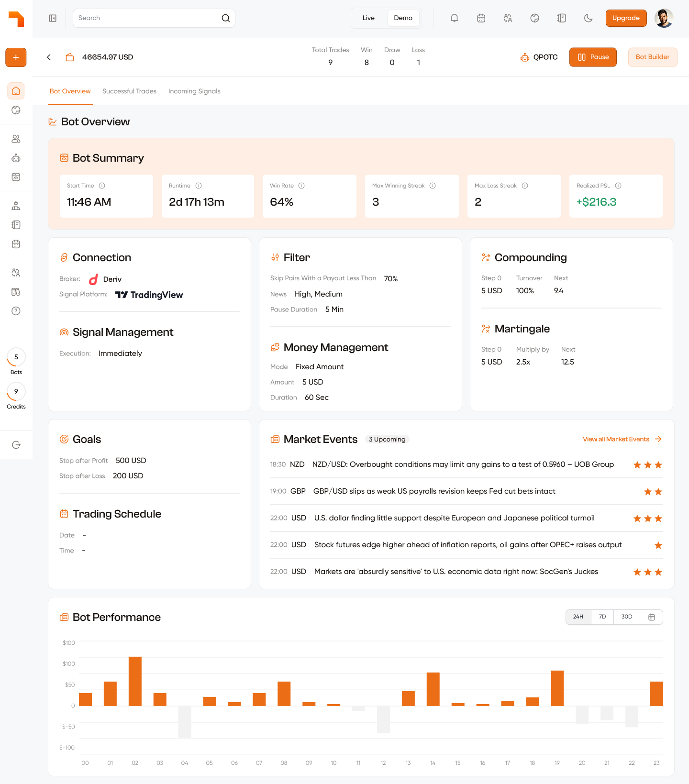The width and height of the screenshot is (689, 784).
Task: Click the Max Winning Streak info icon
Action: coord(433,186)
